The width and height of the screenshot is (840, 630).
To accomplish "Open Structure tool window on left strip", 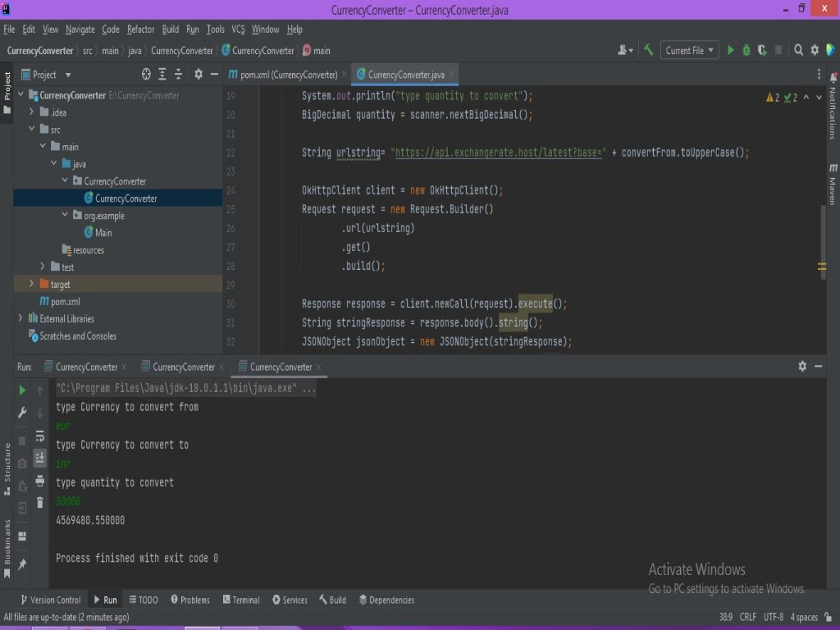I will tap(7, 468).
